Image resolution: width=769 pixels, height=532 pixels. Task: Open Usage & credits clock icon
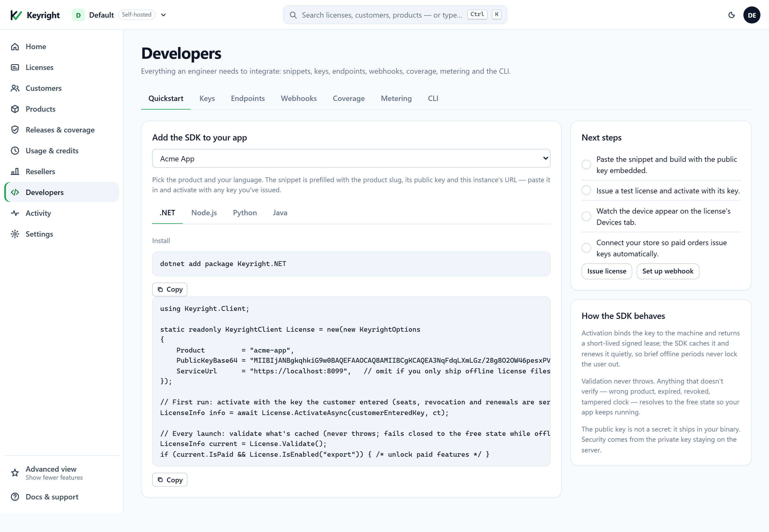tap(15, 151)
